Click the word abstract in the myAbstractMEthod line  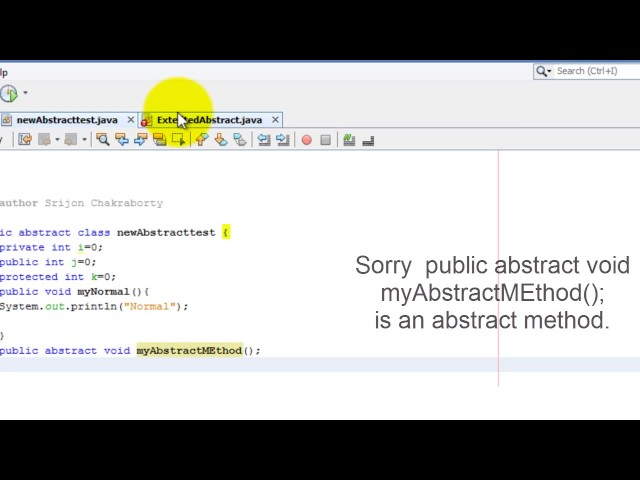(x=71, y=351)
